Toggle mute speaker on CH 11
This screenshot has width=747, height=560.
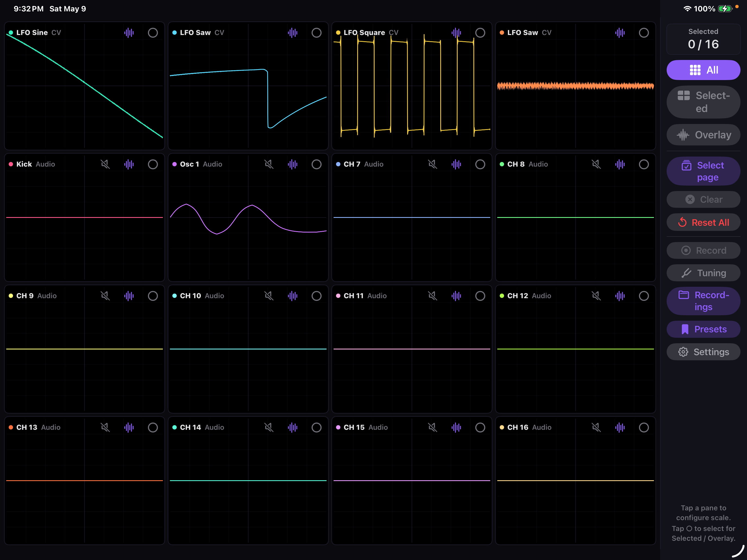click(432, 296)
